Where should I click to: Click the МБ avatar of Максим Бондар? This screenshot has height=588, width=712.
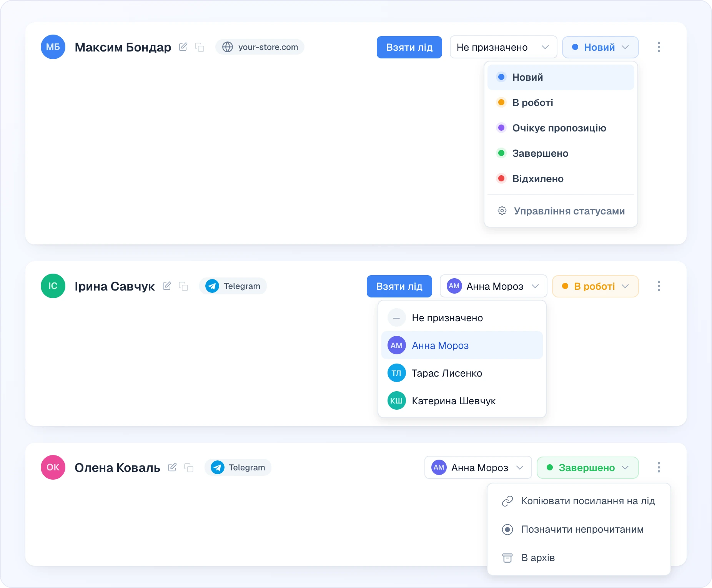pyautogui.click(x=53, y=47)
